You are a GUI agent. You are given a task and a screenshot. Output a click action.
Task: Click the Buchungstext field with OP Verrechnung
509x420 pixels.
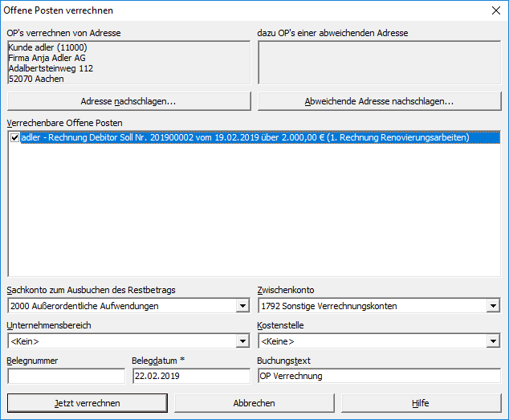[377, 376]
